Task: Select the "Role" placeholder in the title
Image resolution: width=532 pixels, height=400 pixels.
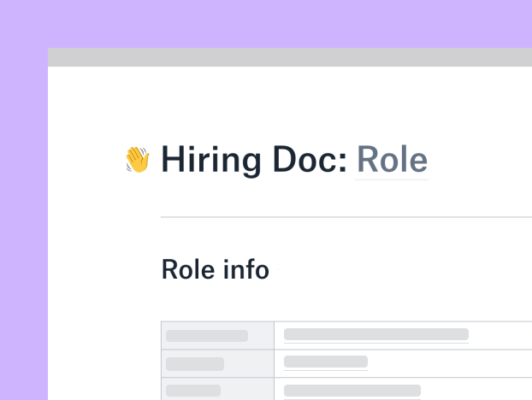Action: [392, 160]
